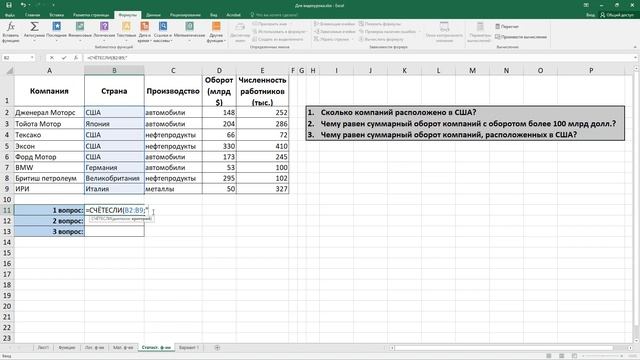Click the fx icon in the formula bar
640x360 pixels.
point(76,58)
